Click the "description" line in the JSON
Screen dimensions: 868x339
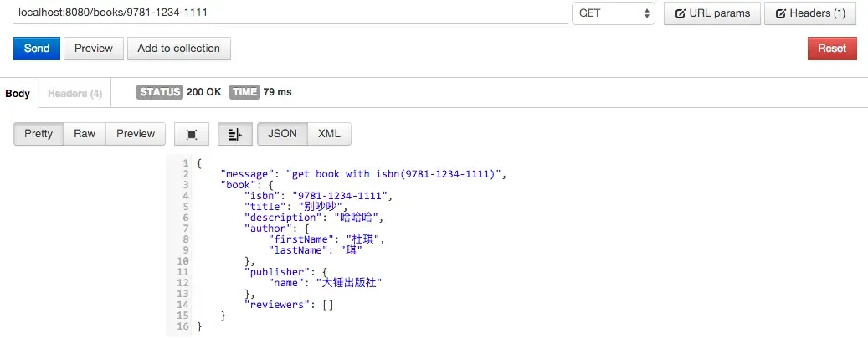tap(314, 218)
